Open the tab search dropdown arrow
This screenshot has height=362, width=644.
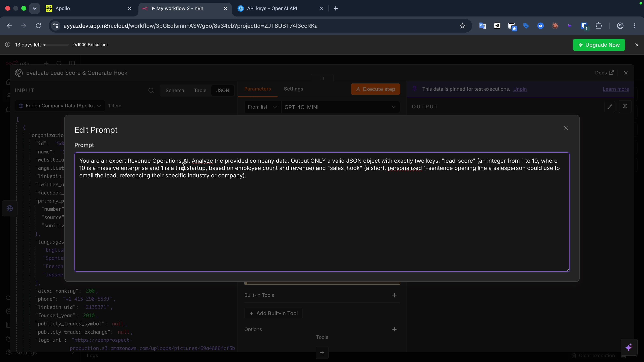(34, 8)
